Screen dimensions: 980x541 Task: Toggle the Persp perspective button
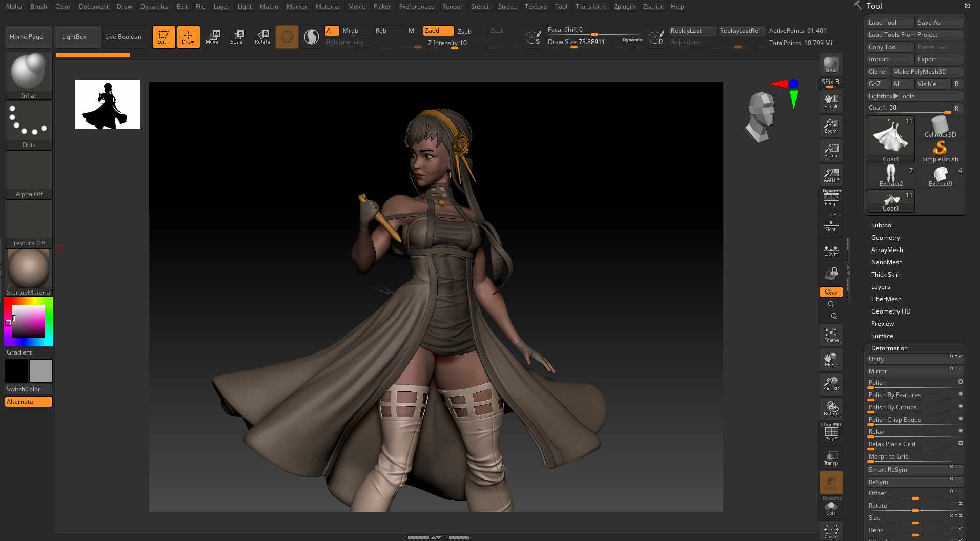(831, 199)
